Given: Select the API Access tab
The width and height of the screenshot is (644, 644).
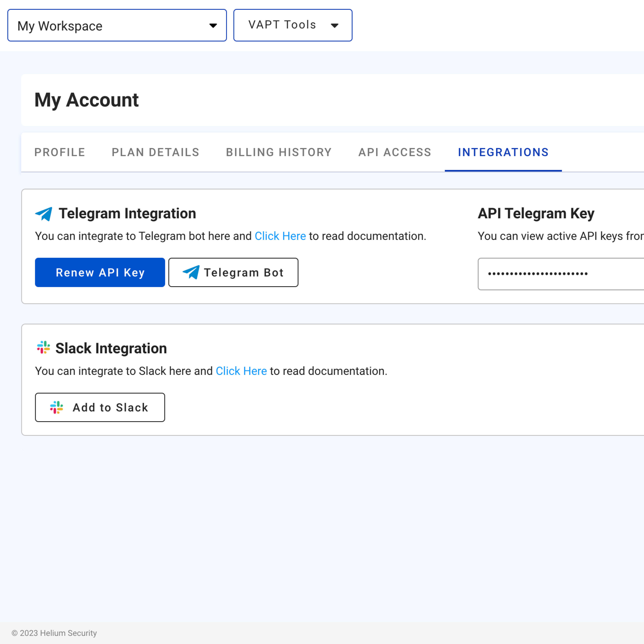Looking at the screenshot, I should [x=395, y=152].
